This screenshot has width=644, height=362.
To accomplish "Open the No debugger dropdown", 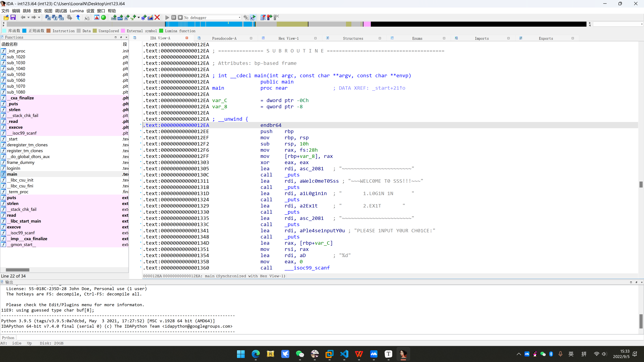I will (212, 17).
